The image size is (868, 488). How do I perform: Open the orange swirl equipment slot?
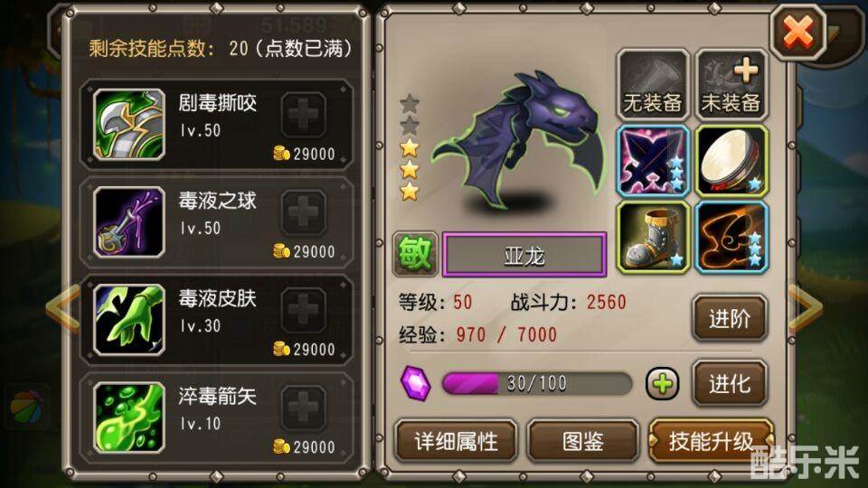731,237
